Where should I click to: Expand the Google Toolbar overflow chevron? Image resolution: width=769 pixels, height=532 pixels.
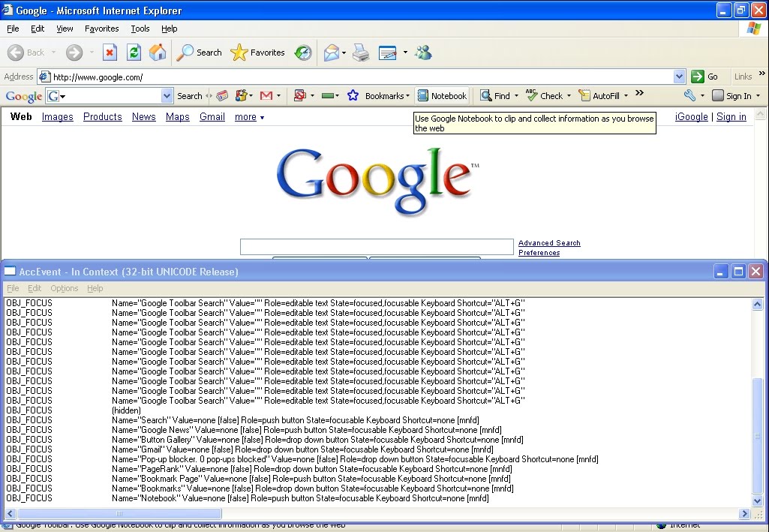(639, 93)
